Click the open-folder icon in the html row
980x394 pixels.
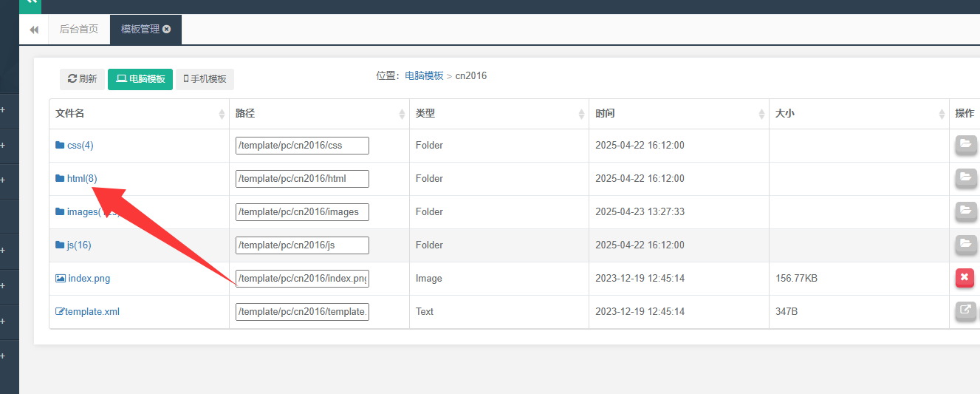point(964,178)
